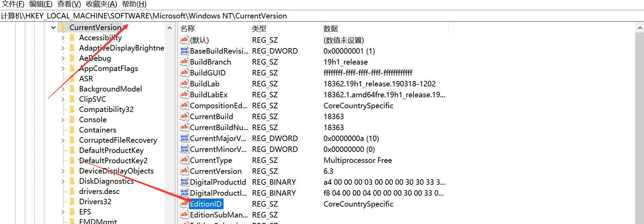Click the CompositionEd... string icon
Screen dimensions: 644x224
click(x=184, y=106)
